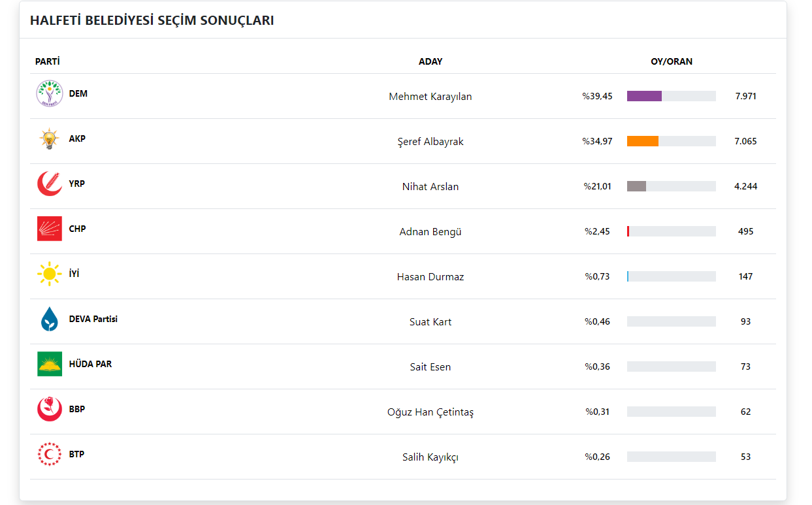Click the Halfeti Belediyesi Seçim Sonuçları heading
Viewport: 812px width, 505px height.
point(152,20)
